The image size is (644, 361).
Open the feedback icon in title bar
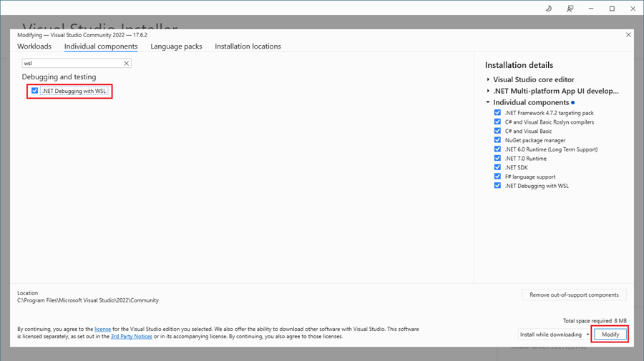[570, 9]
